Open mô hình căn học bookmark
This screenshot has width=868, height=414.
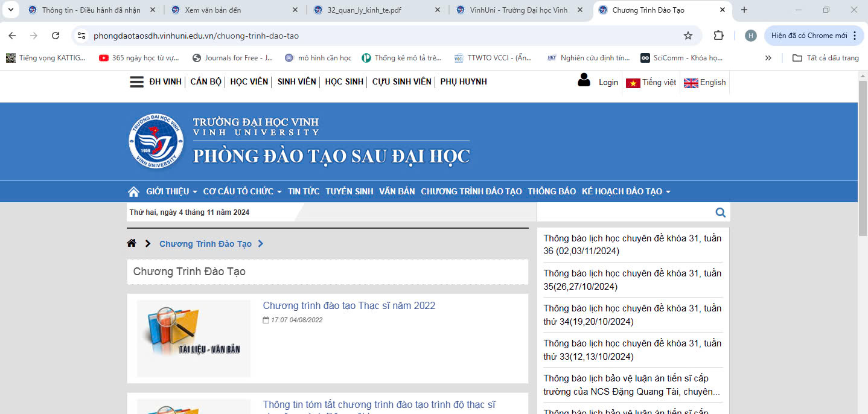[x=318, y=58]
